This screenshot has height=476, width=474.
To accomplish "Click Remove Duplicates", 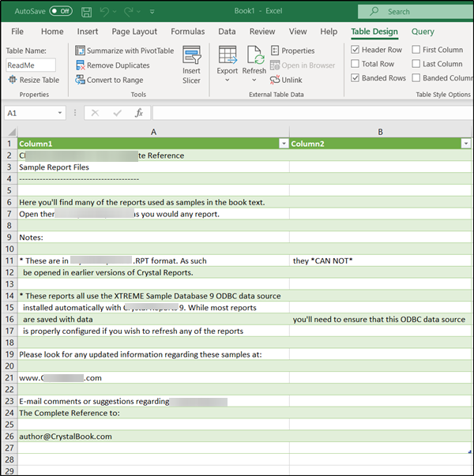I will (x=111, y=66).
